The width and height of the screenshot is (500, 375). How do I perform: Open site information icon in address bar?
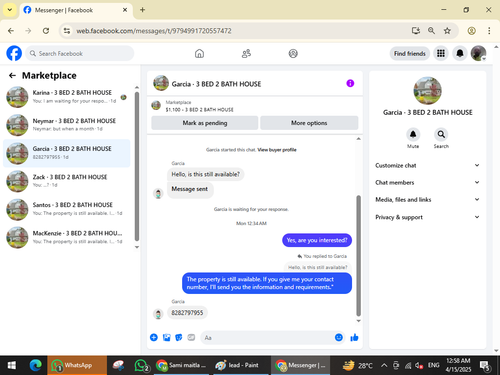pos(67,31)
